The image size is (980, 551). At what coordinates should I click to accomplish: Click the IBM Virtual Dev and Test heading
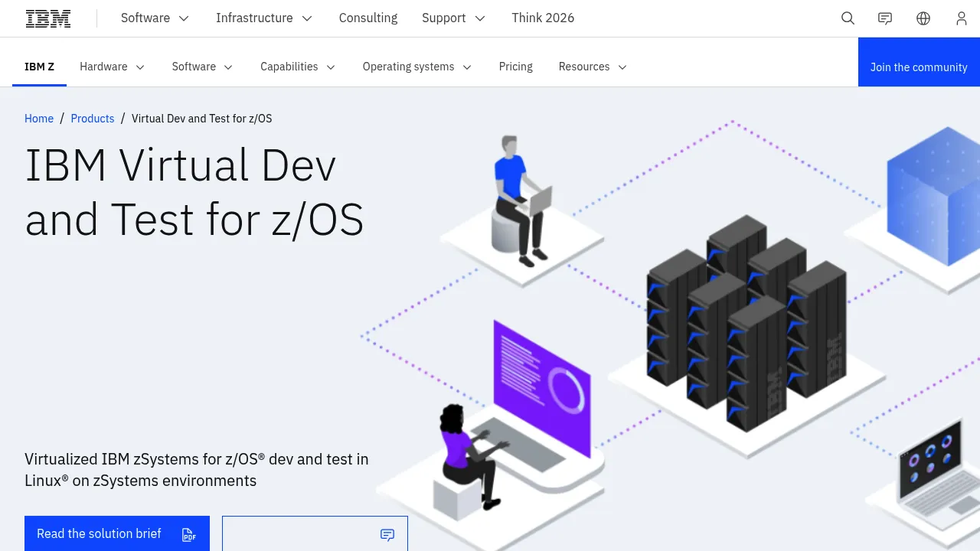click(194, 192)
